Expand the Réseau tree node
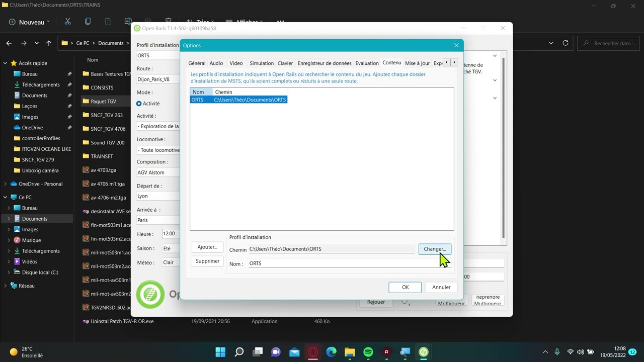This screenshot has width=644, height=362. tap(6, 286)
